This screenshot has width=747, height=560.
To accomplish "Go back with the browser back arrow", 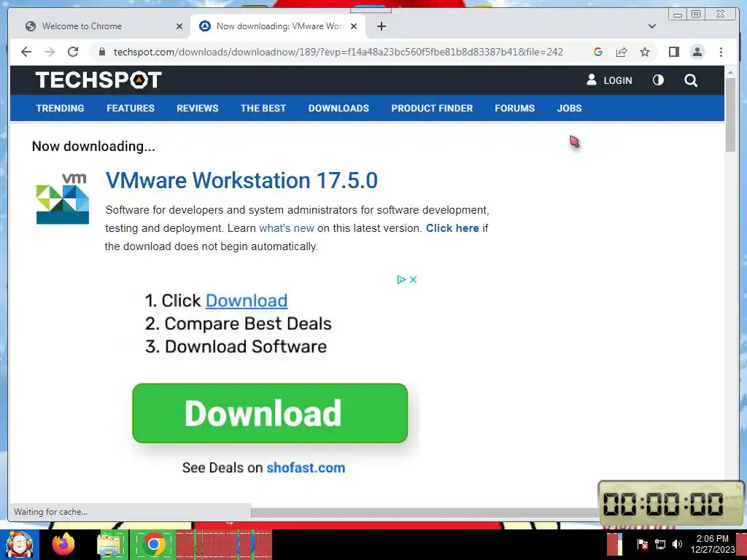I will point(26,52).
